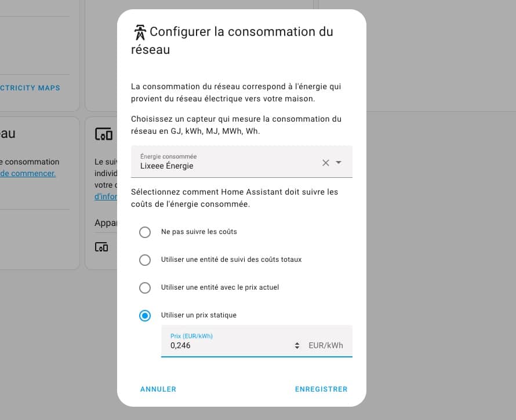The height and width of the screenshot is (420, 516).
Task: Click the 'Ne pas suivre les coûts' label text
Action: pos(199,232)
